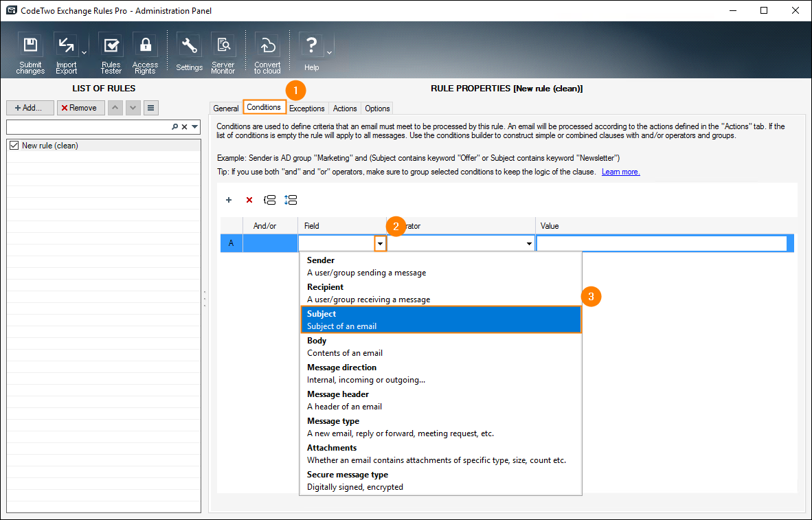Click the CodeTwo app icon in title bar

(x=12, y=10)
